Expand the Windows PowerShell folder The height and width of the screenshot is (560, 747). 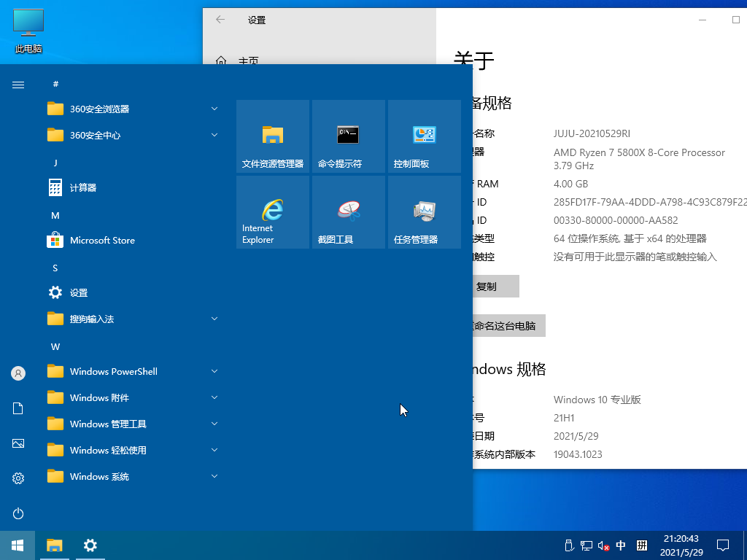coord(133,371)
